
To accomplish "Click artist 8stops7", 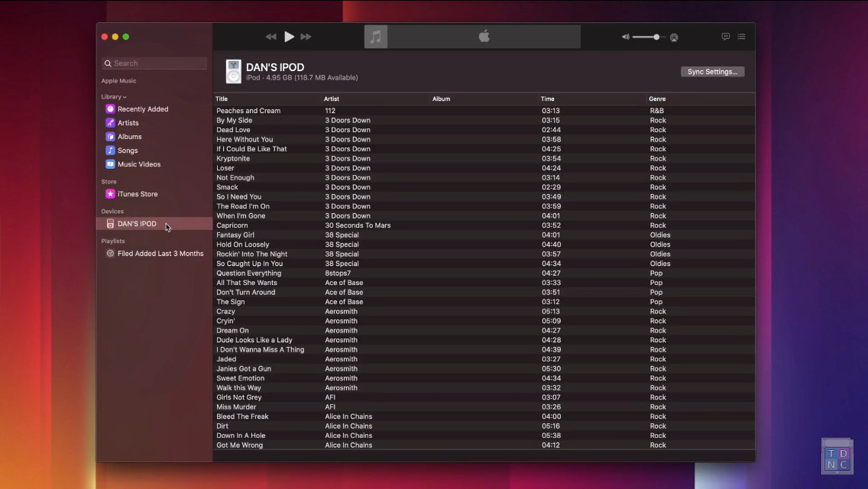I will pos(338,273).
